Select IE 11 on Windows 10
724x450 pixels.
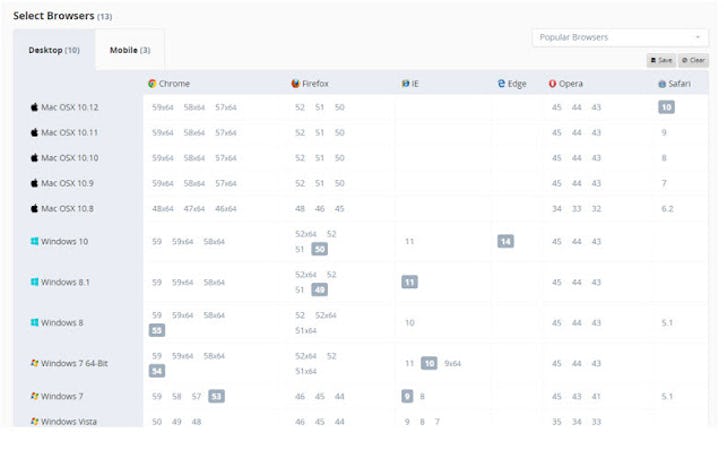(410, 241)
